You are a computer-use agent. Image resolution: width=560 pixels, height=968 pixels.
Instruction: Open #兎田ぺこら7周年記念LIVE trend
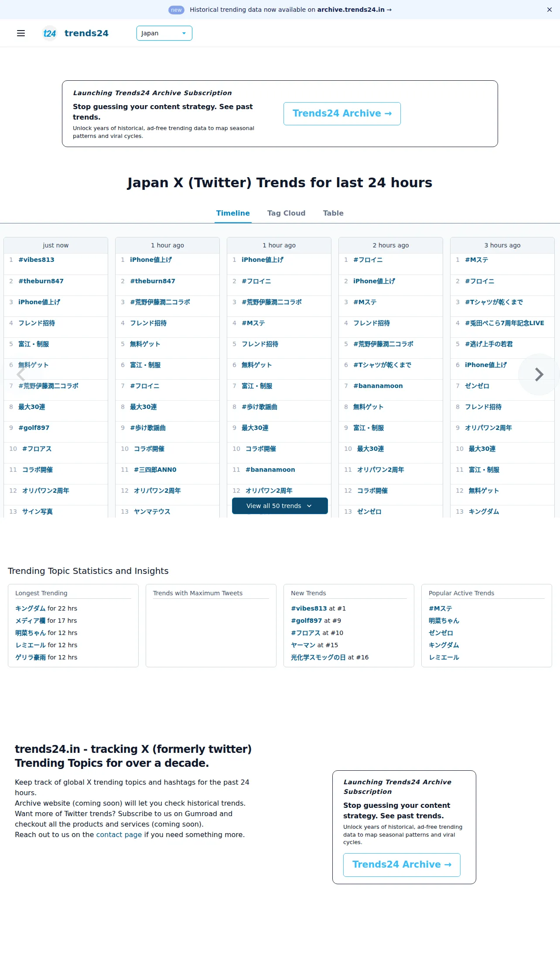(x=505, y=323)
